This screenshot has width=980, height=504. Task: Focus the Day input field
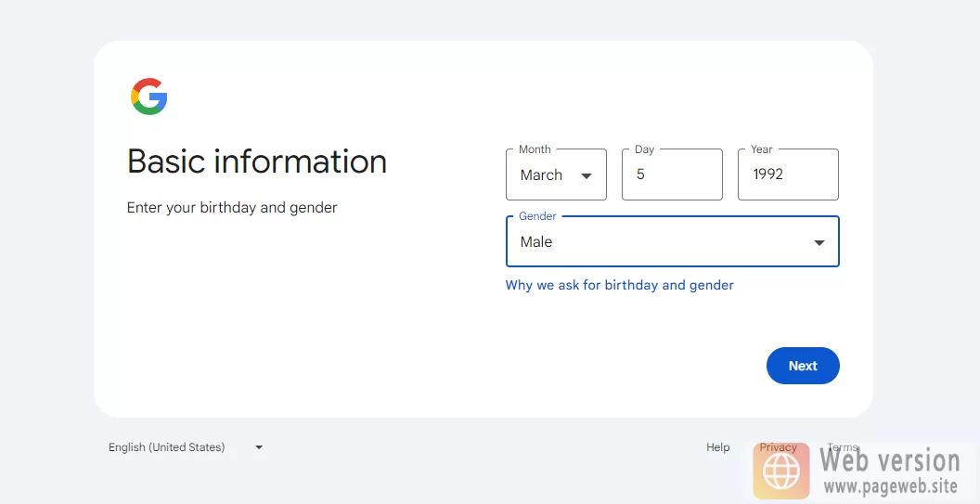point(671,174)
